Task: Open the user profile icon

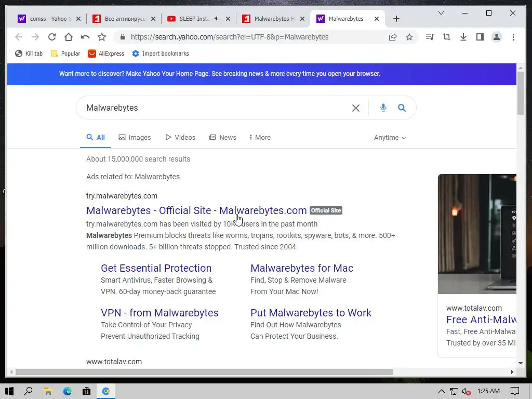Action: [496, 37]
